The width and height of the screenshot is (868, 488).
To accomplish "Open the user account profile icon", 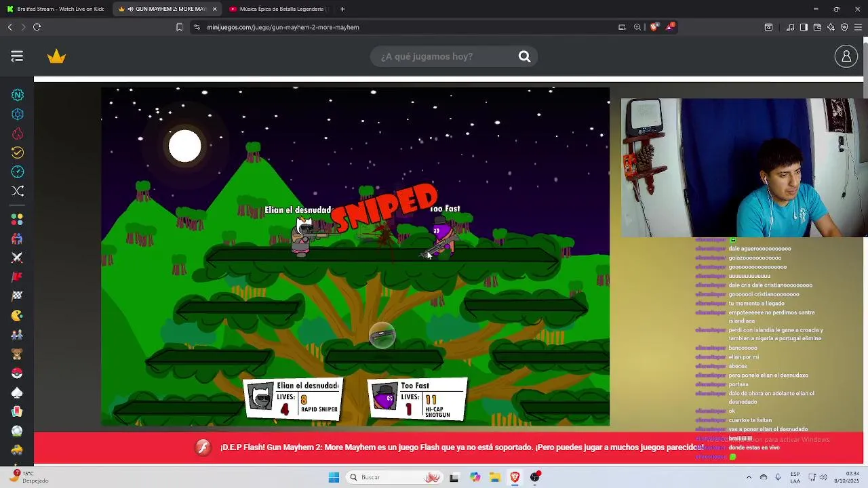I will 846,56.
